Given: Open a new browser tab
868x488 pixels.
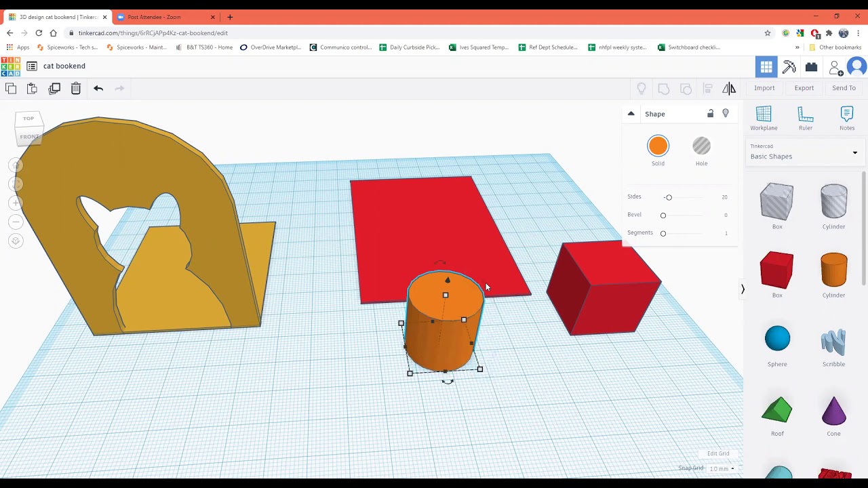Looking at the screenshot, I should pos(230,17).
